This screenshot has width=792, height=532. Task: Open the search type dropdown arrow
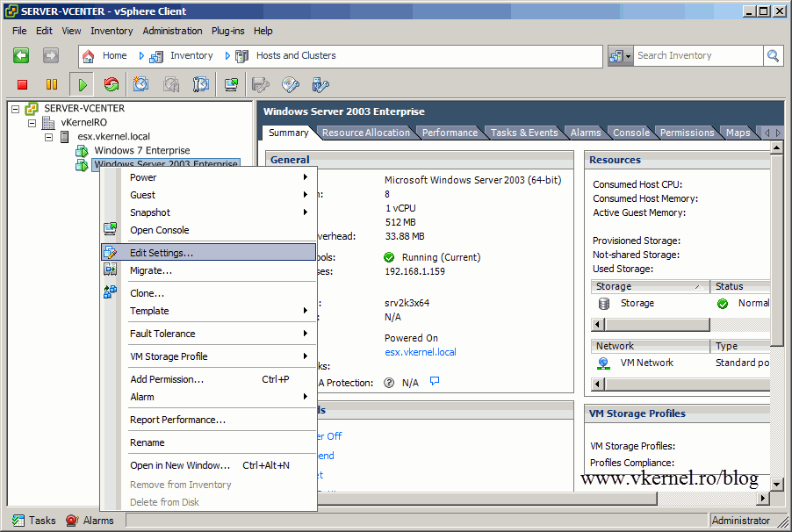click(x=629, y=56)
